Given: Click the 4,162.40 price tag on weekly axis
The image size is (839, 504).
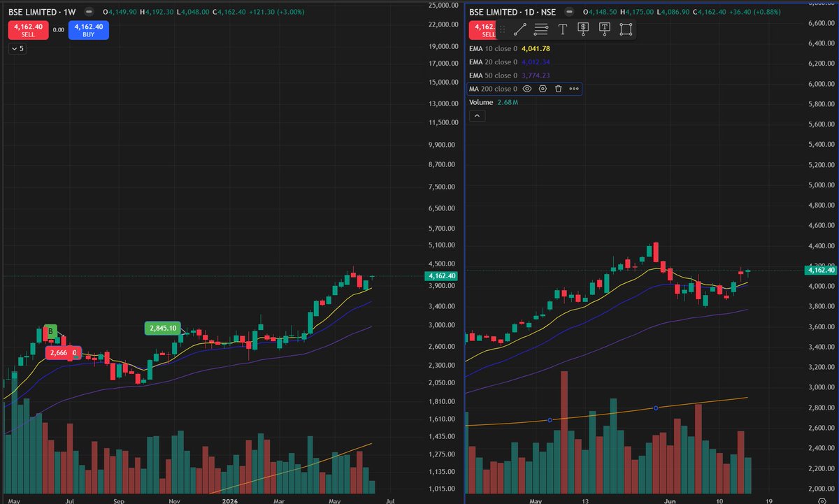Looking at the screenshot, I should pyautogui.click(x=441, y=276).
